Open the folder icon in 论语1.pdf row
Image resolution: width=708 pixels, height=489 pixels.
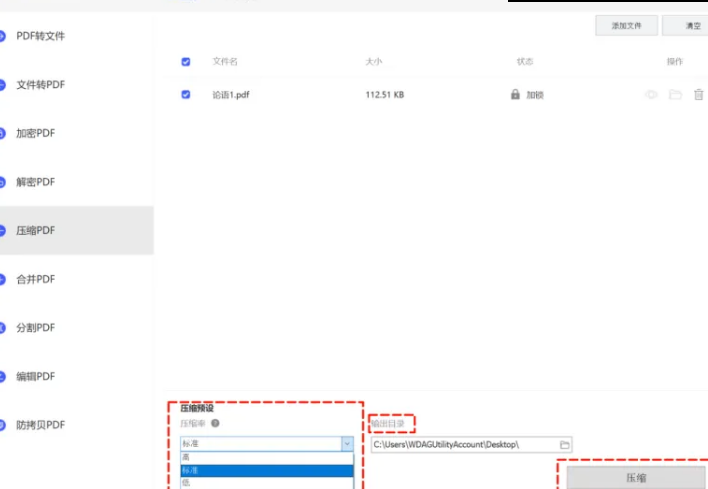[x=675, y=95]
